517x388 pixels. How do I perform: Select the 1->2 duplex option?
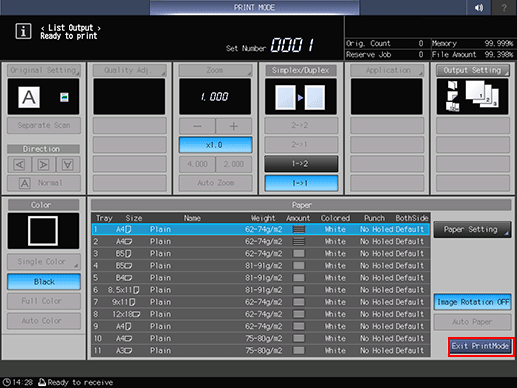(x=301, y=164)
